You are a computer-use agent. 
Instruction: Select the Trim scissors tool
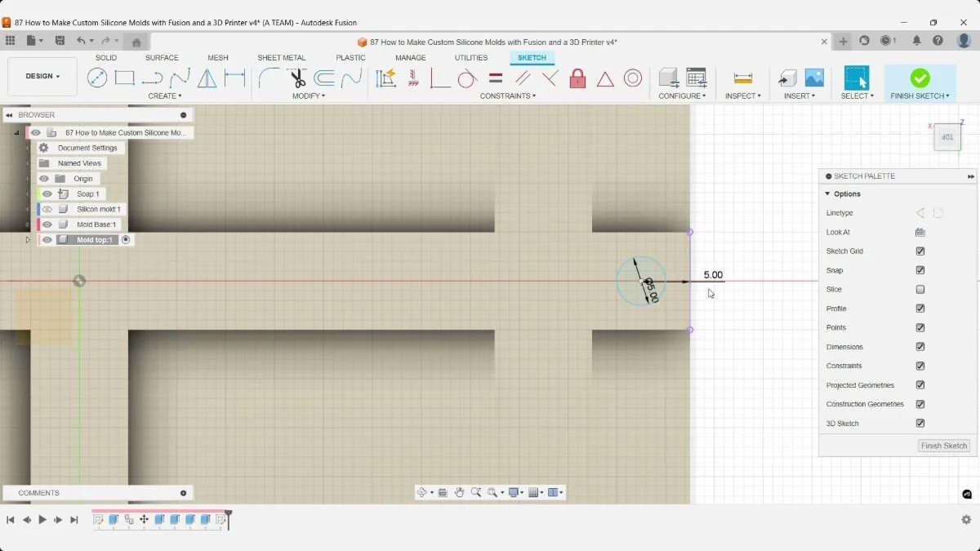296,78
